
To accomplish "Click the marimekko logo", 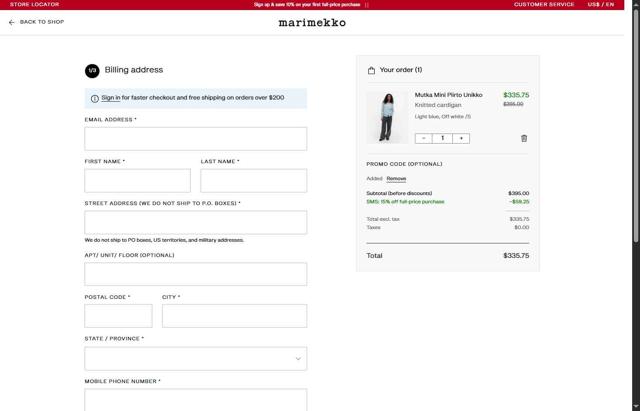I will [x=312, y=22].
